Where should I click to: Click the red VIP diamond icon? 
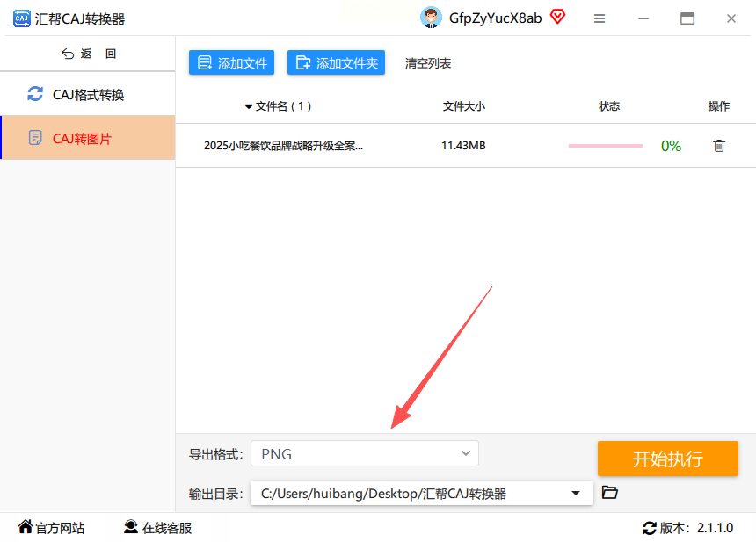(x=558, y=17)
